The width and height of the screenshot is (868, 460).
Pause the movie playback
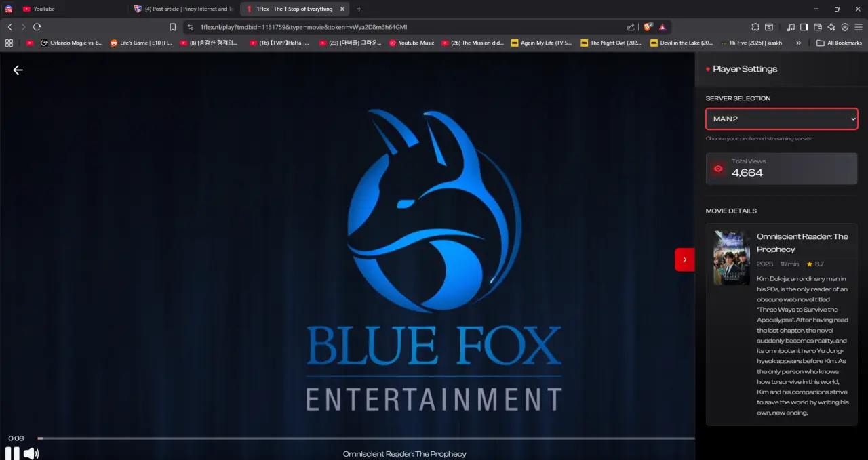13,453
